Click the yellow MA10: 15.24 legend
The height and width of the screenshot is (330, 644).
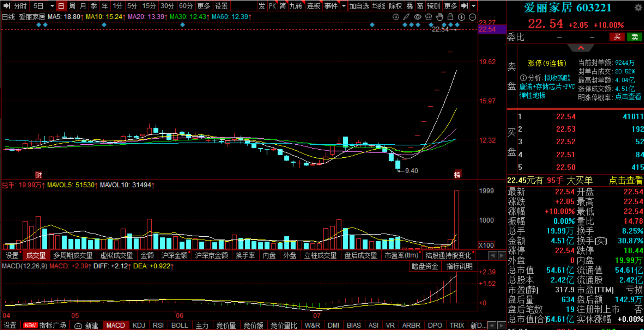pyautogui.click(x=106, y=17)
